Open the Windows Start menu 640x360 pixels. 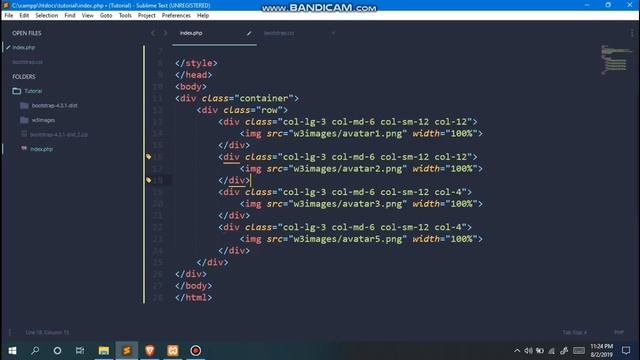(x=12, y=351)
